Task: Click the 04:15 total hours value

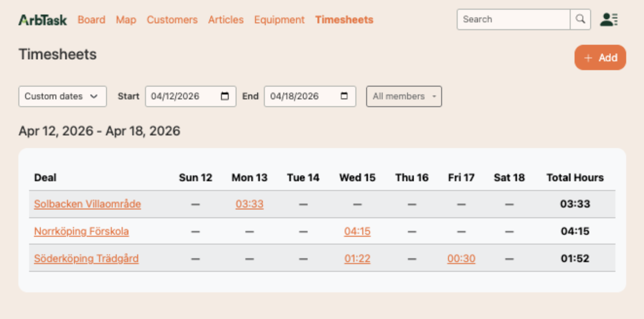Action: (x=575, y=231)
